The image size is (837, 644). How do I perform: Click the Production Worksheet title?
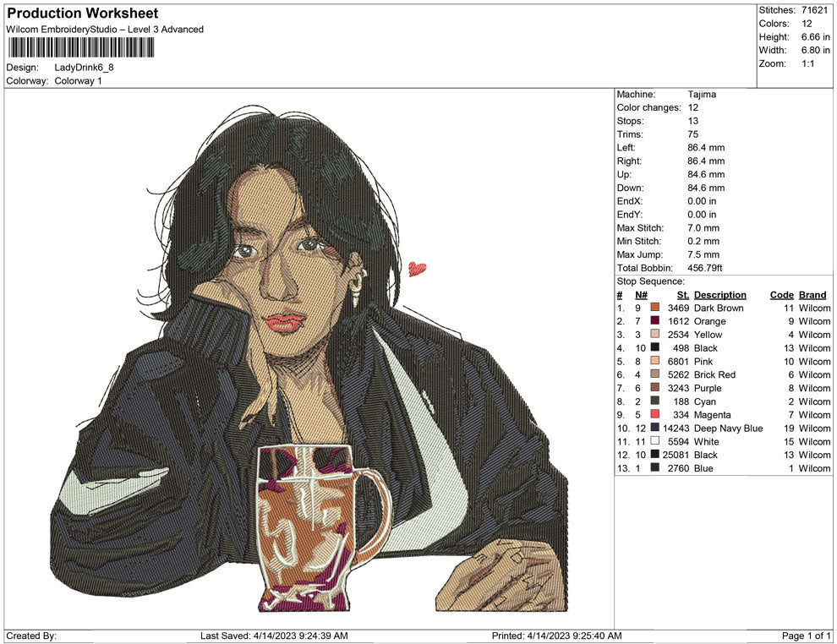click(83, 14)
